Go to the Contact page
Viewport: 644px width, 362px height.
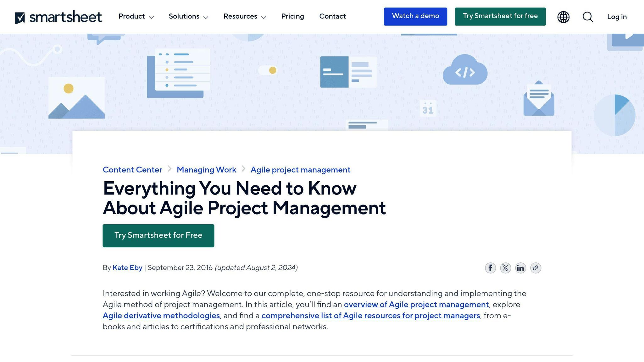point(332,16)
